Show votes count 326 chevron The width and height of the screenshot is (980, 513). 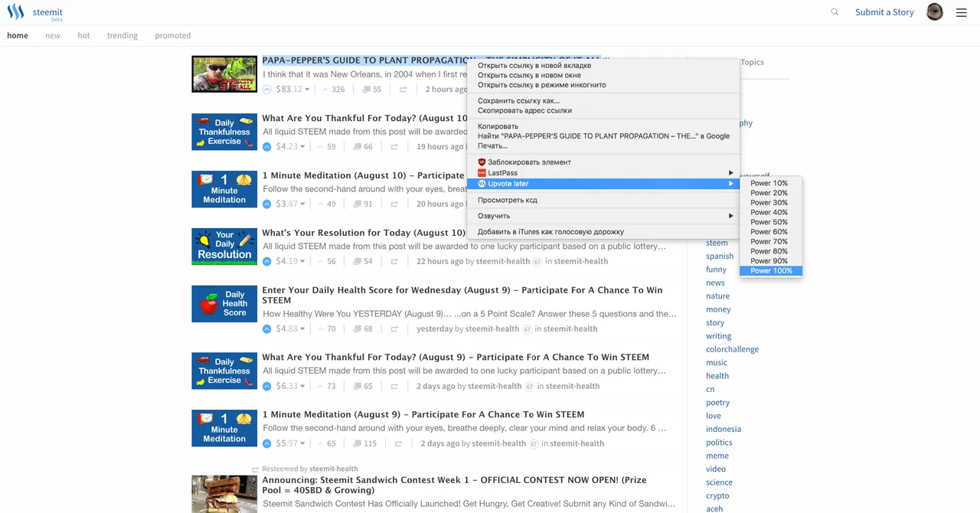tap(325, 90)
